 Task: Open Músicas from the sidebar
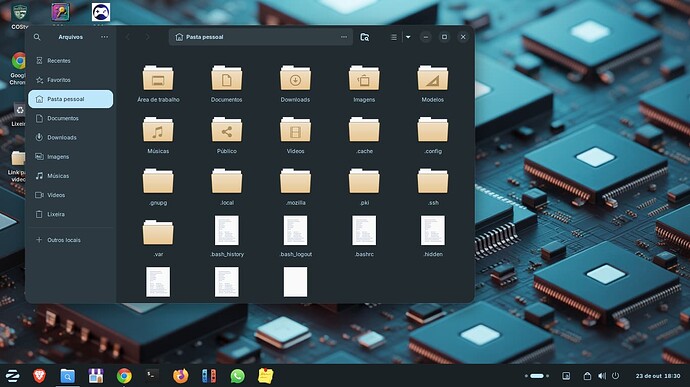pos(70,176)
